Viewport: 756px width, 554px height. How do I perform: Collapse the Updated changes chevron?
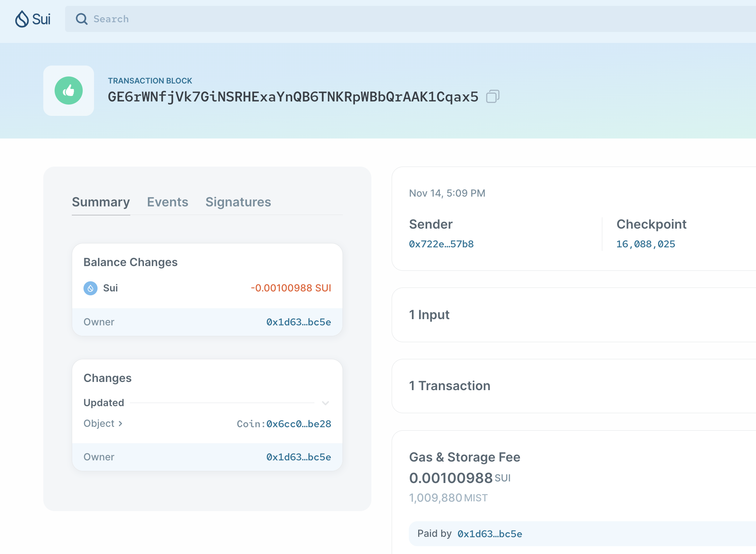[325, 403]
